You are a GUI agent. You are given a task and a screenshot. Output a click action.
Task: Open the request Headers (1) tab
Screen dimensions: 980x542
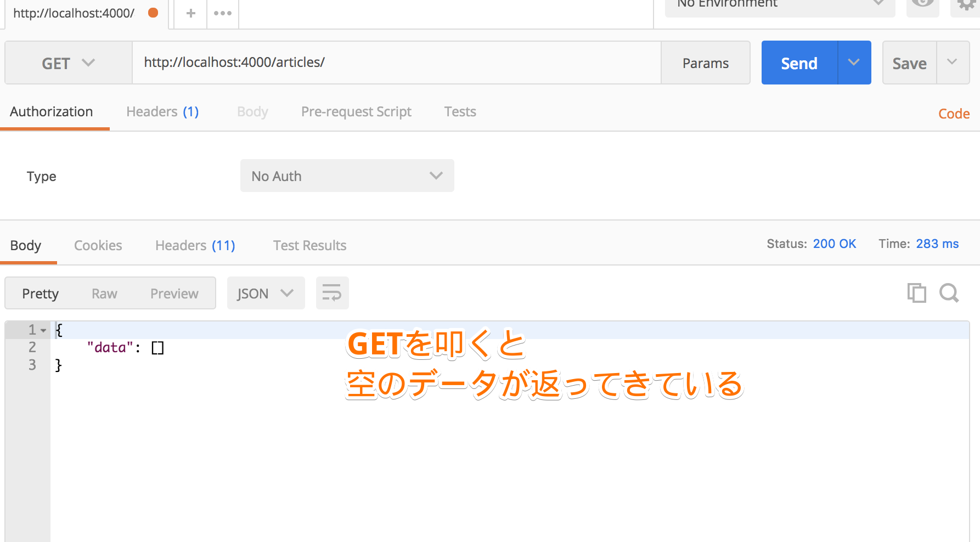tap(162, 112)
